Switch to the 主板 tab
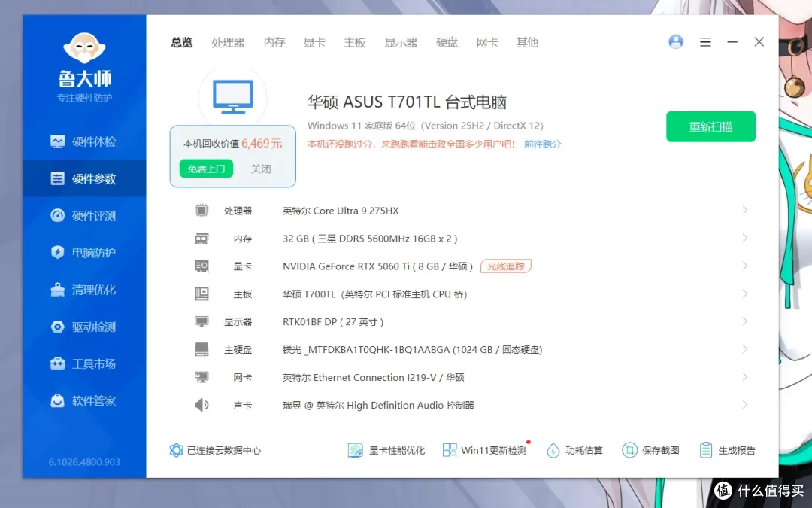 point(355,42)
